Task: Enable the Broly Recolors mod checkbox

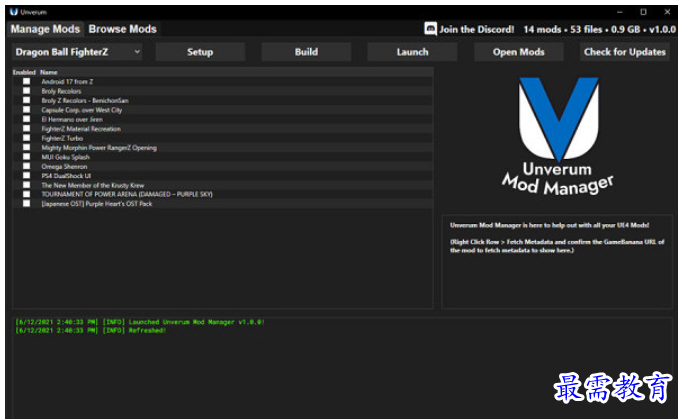Action: click(x=27, y=91)
